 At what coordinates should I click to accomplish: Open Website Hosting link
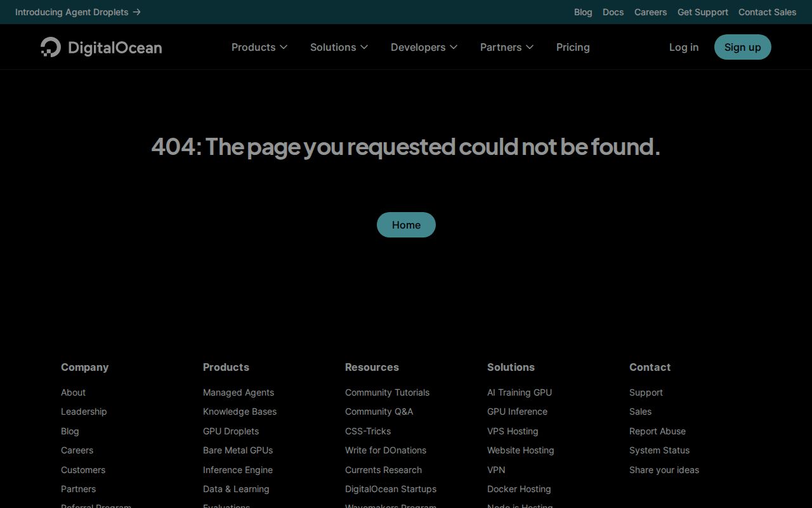point(520,450)
